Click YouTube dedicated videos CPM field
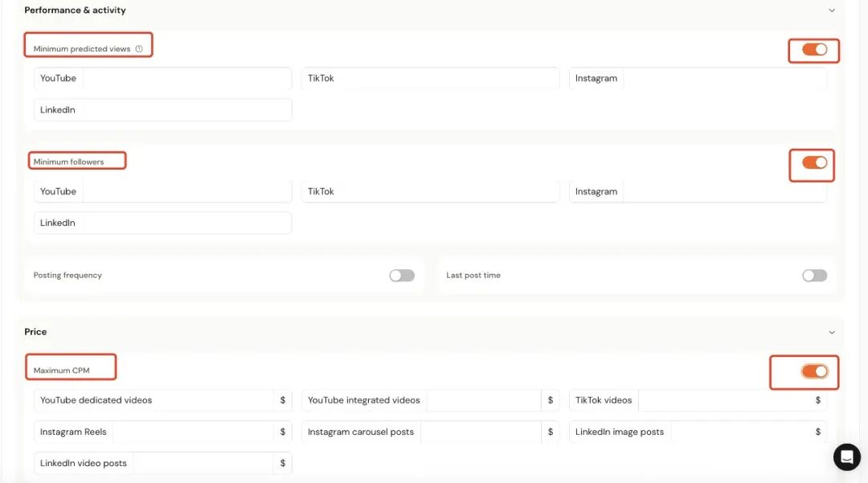This screenshot has height=483, width=868. point(213,400)
